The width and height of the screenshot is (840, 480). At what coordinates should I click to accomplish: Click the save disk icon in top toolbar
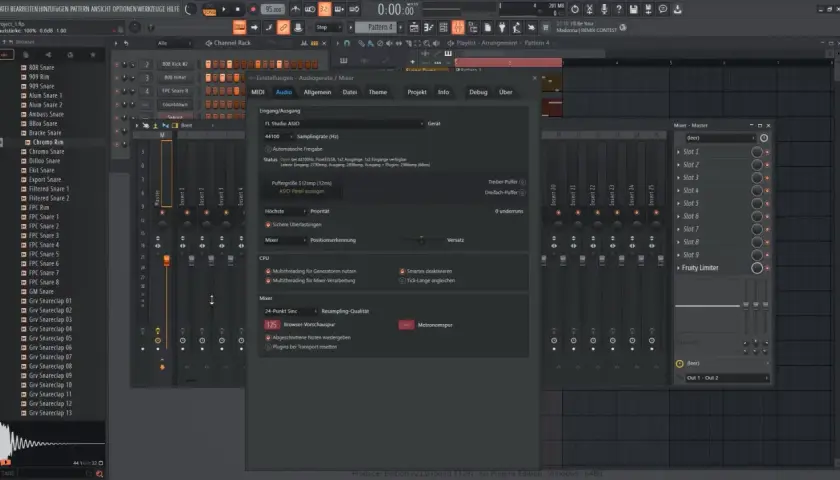click(x=634, y=9)
